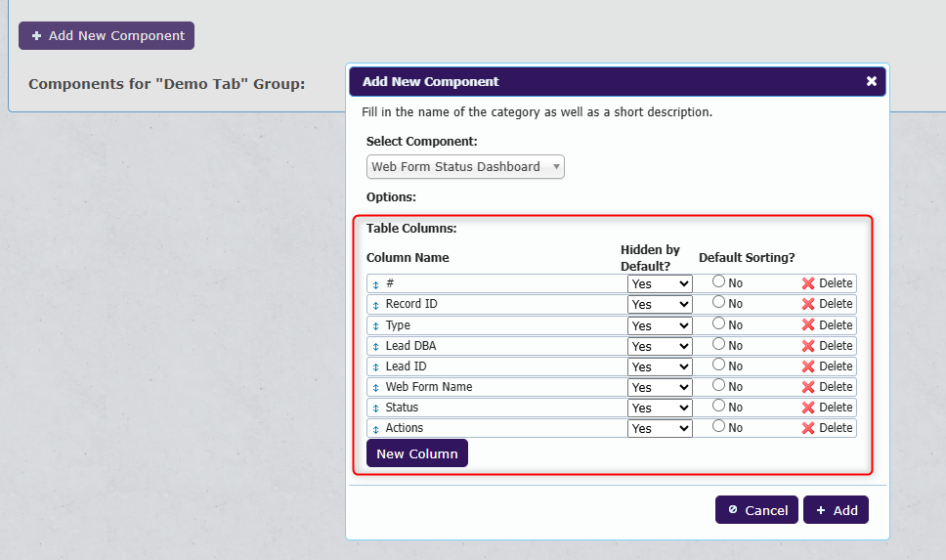Click the sort handle icon for Lead ID
Image resolution: width=946 pixels, height=560 pixels.
click(375, 366)
